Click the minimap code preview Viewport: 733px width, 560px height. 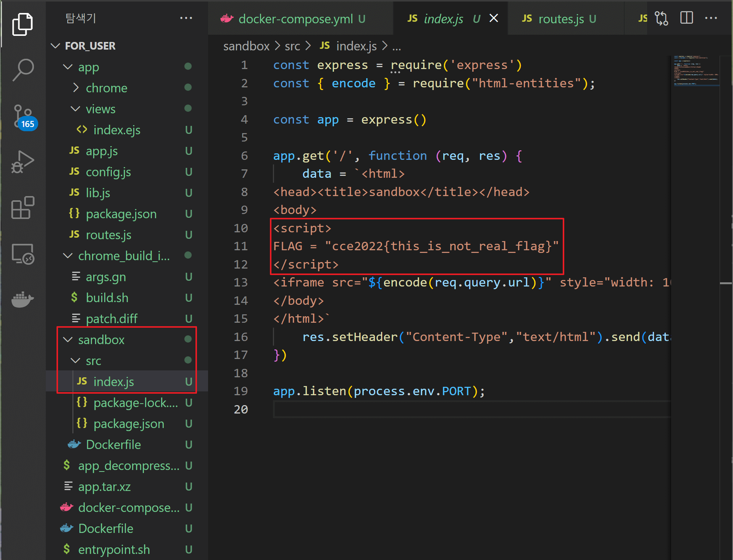click(x=695, y=71)
